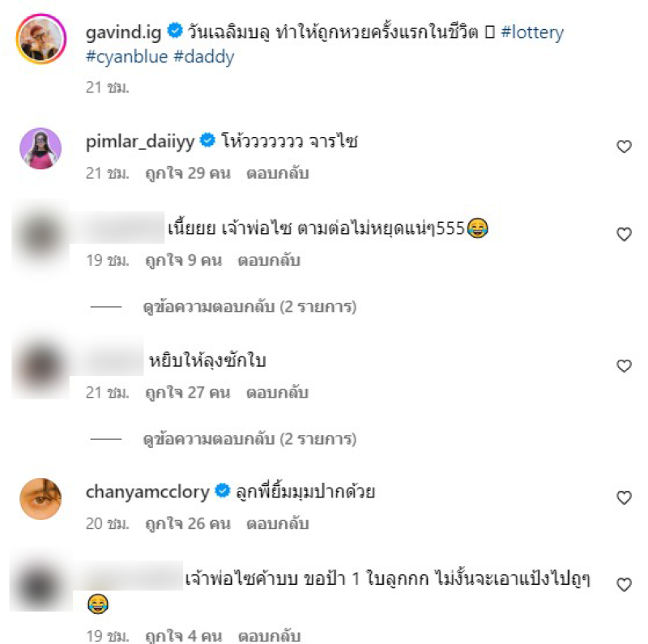The image size is (648, 644).
Task: View 29 likes on pimlar_daiiyy's comment
Action: click(x=188, y=173)
